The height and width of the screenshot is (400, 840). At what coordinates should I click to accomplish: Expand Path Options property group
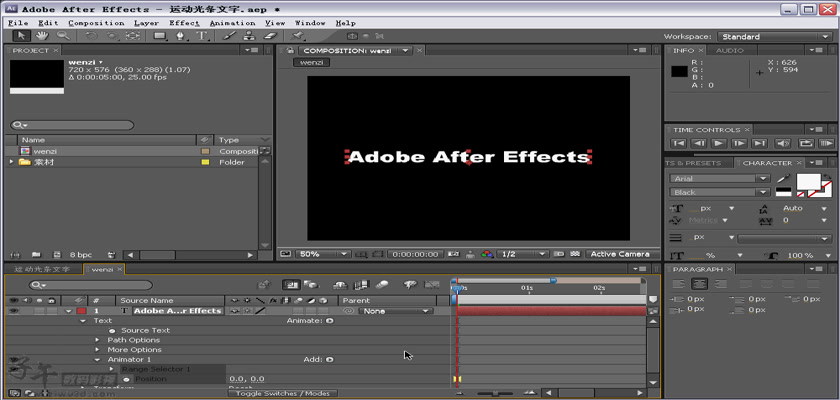pos(98,340)
